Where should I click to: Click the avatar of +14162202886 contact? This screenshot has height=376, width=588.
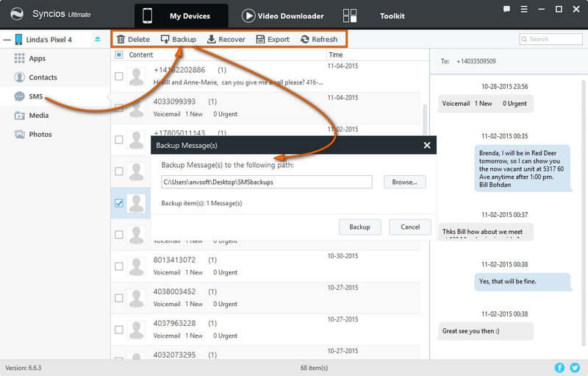(x=136, y=77)
